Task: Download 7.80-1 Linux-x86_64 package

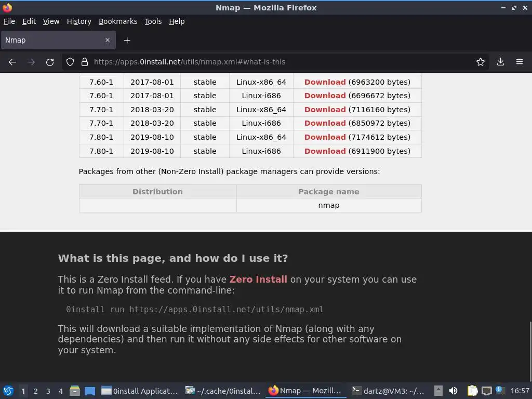Action: [325, 137]
